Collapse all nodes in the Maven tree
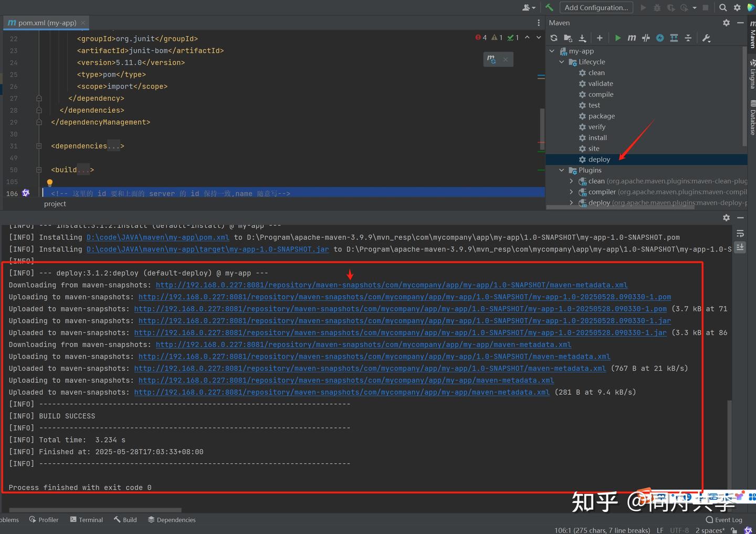 point(688,38)
